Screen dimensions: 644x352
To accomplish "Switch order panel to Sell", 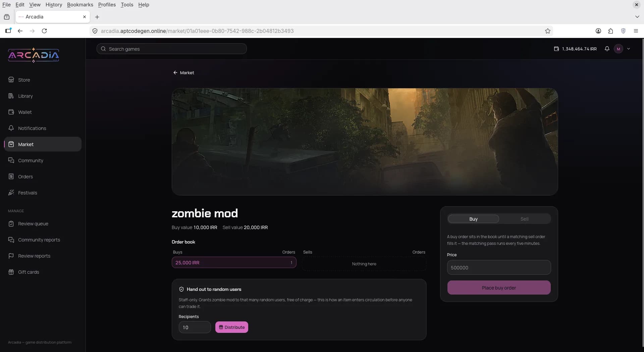I will (x=524, y=219).
